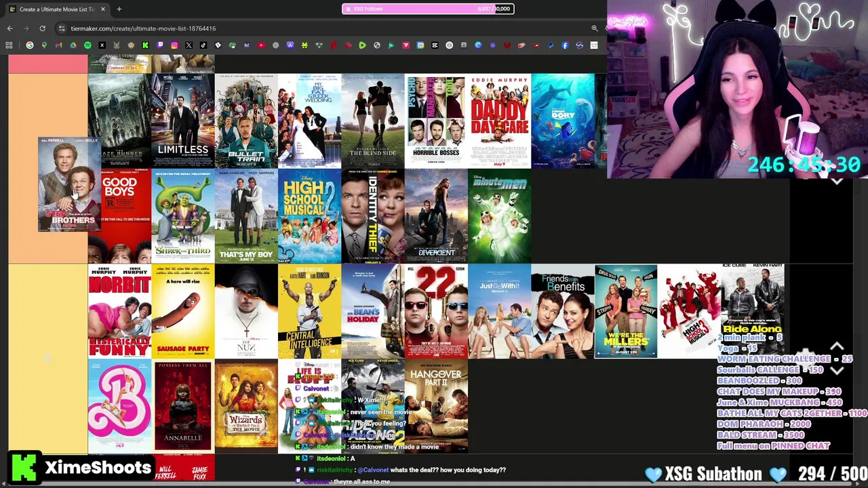Pick the Just Go With It poster

pyautogui.click(x=500, y=311)
